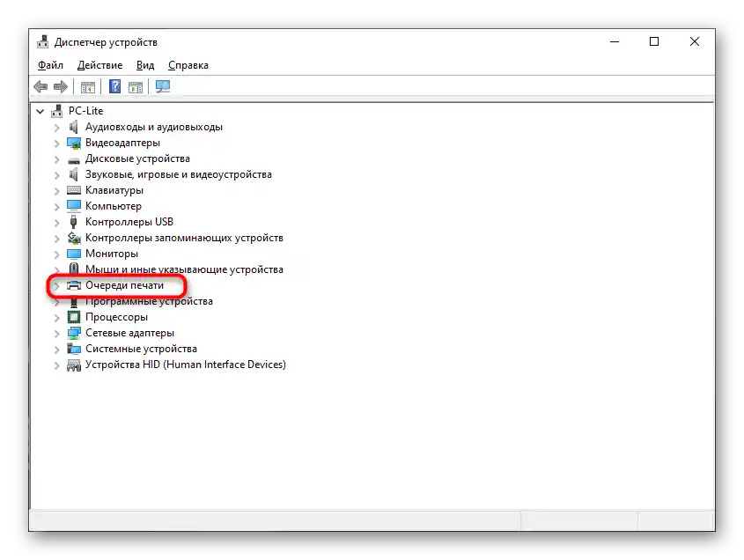Click the PC-Lite computer icon
This screenshot has width=744, height=560.
point(57,111)
